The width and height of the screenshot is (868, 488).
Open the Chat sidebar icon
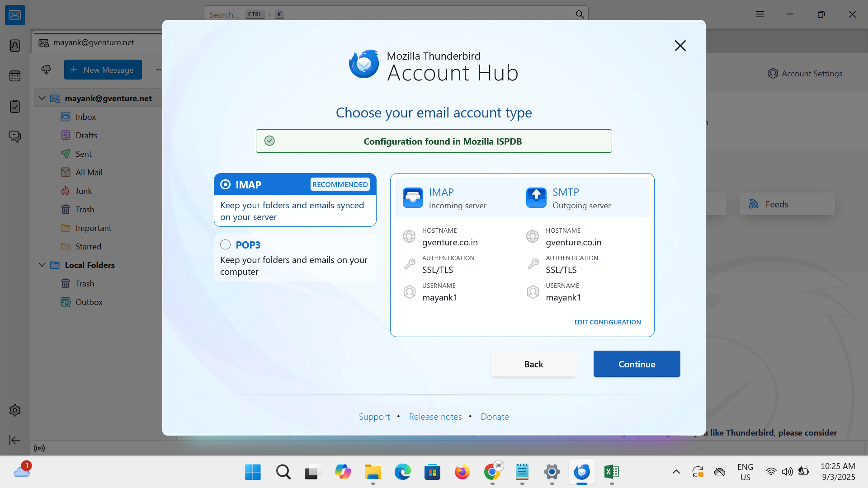tap(15, 136)
